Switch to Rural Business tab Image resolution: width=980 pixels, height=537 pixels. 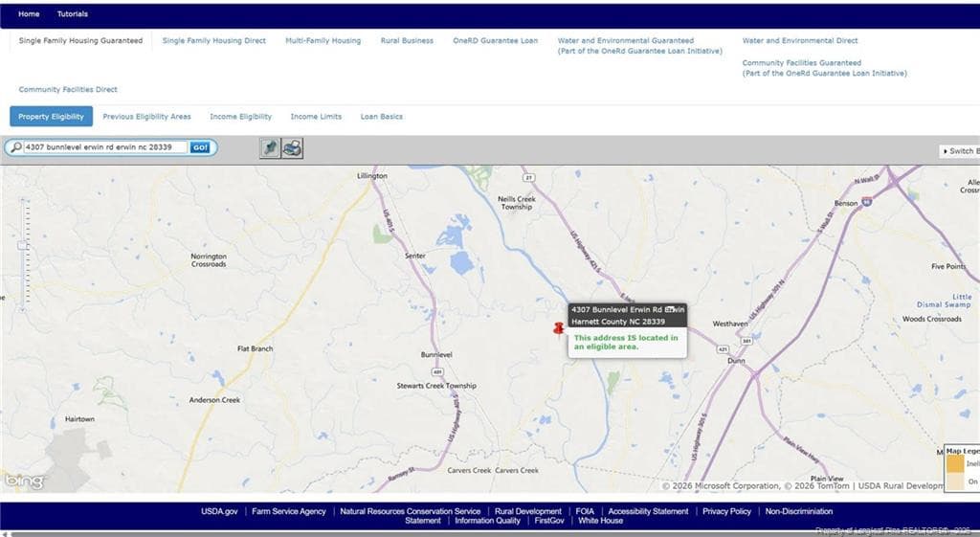click(x=407, y=40)
